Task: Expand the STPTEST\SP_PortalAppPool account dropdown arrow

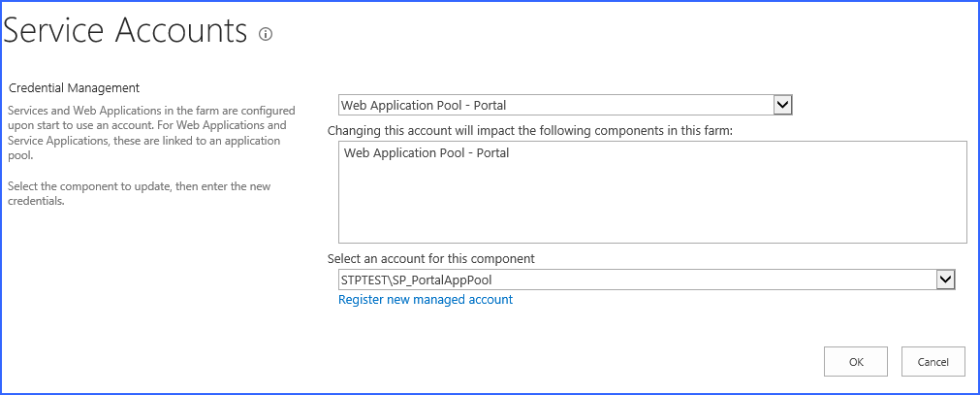Action: pos(946,280)
